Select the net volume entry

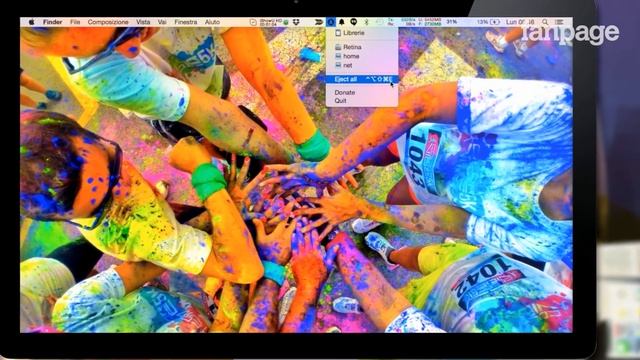pos(362,65)
